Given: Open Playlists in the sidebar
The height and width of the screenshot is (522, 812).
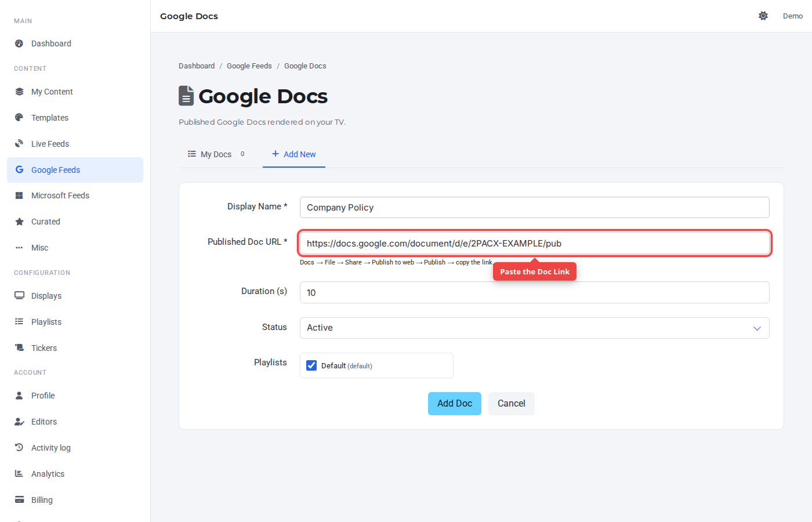Looking at the screenshot, I should pos(75,322).
